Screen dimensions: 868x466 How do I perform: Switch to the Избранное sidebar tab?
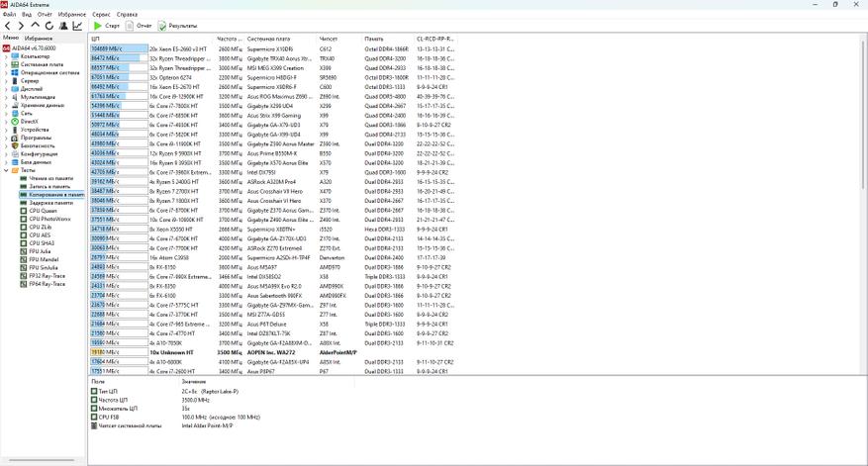[x=39, y=39]
